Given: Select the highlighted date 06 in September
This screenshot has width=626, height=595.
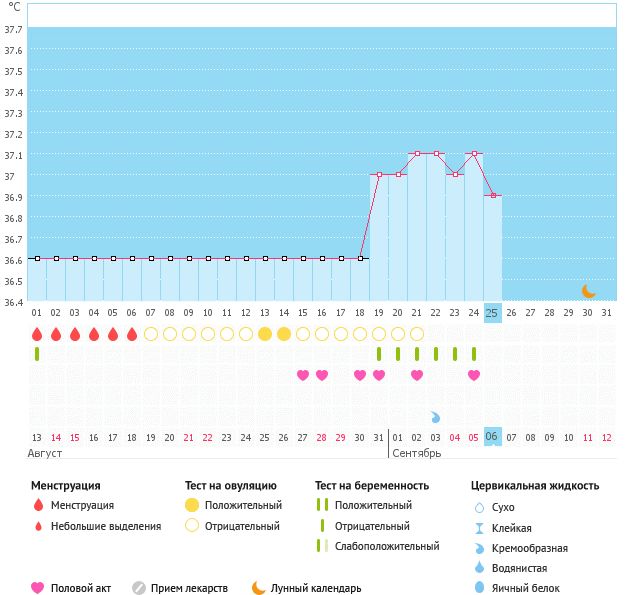Looking at the screenshot, I should [x=492, y=437].
